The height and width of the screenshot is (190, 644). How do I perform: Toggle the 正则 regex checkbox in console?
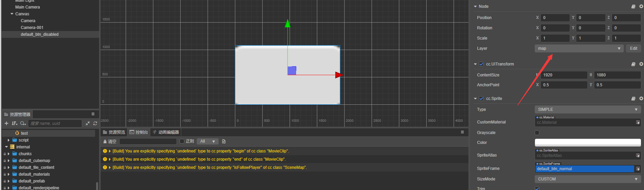click(x=182, y=141)
